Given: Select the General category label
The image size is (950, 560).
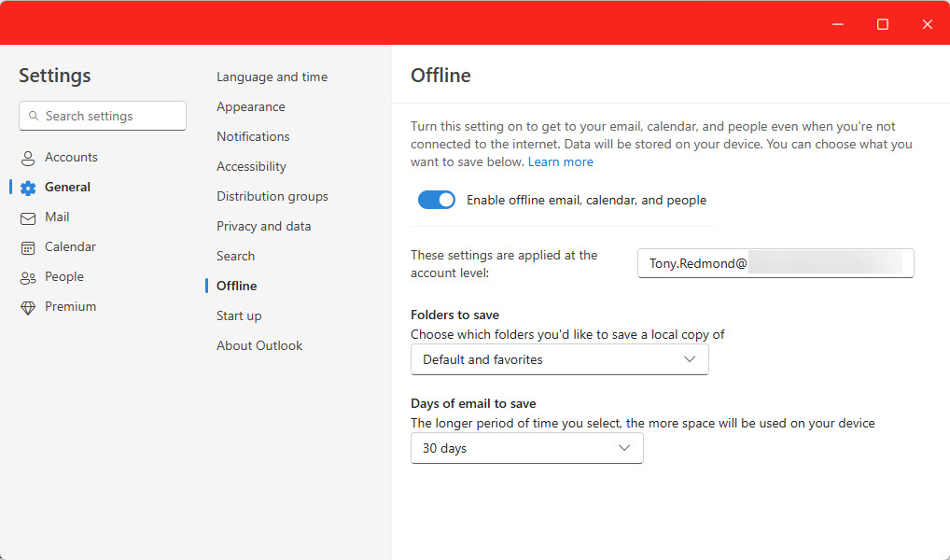Looking at the screenshot, I should tap(67, 187).
